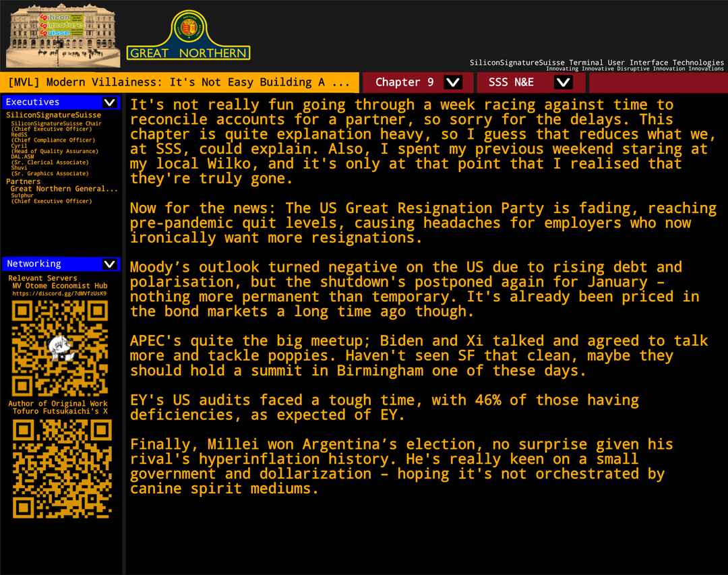This screenshot has height=575, width=728.
Task: Select SiliconSignatureSuisse Chair entry
Action: 56,123
